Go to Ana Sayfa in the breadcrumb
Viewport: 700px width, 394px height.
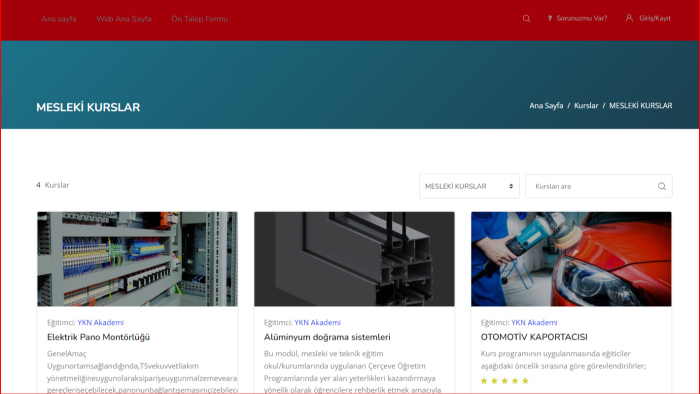[546, 106]
